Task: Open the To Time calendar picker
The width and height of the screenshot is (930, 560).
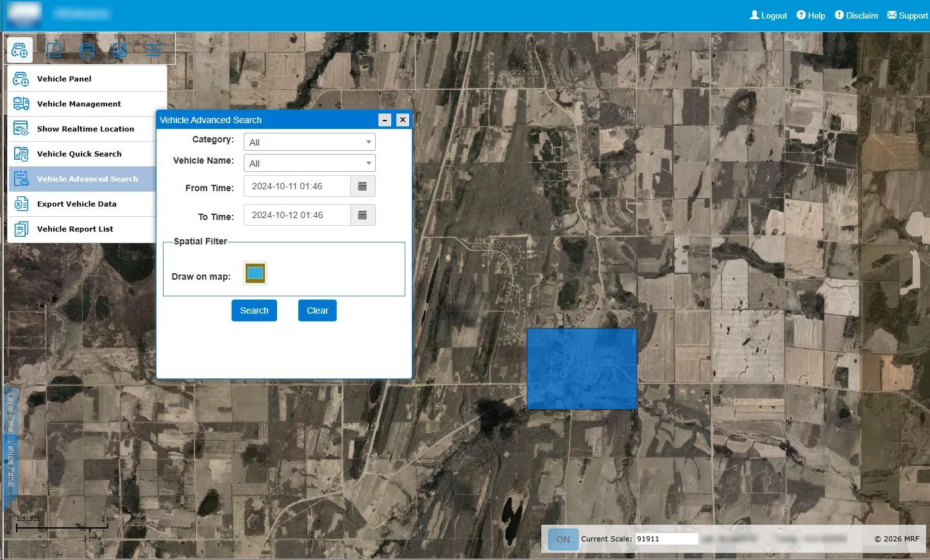Action: click(x=362, y=215)
